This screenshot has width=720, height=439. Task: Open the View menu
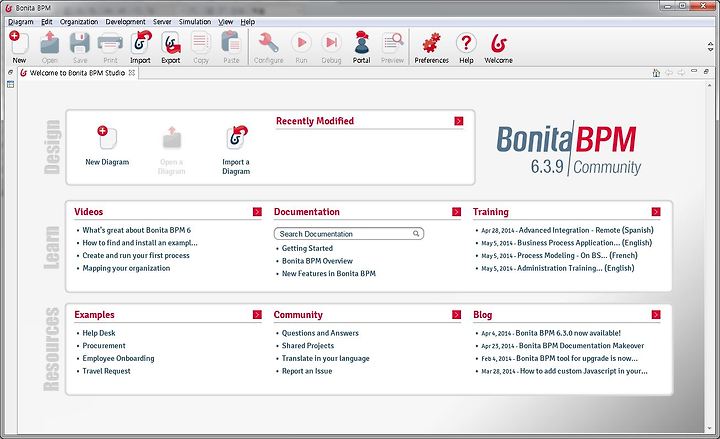click(x=225, y=22)
